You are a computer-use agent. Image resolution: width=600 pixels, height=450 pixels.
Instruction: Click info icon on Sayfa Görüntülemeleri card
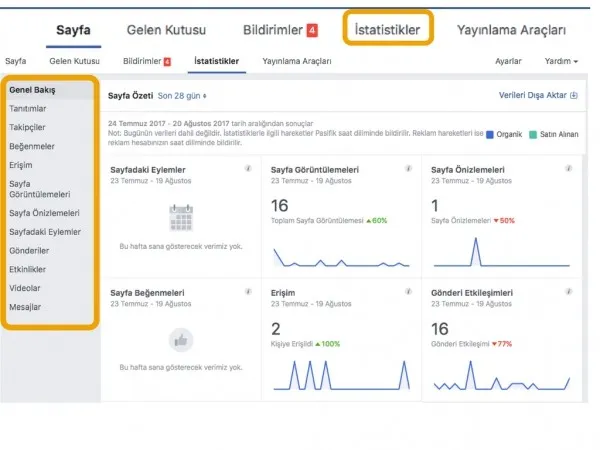pos(408,168)
